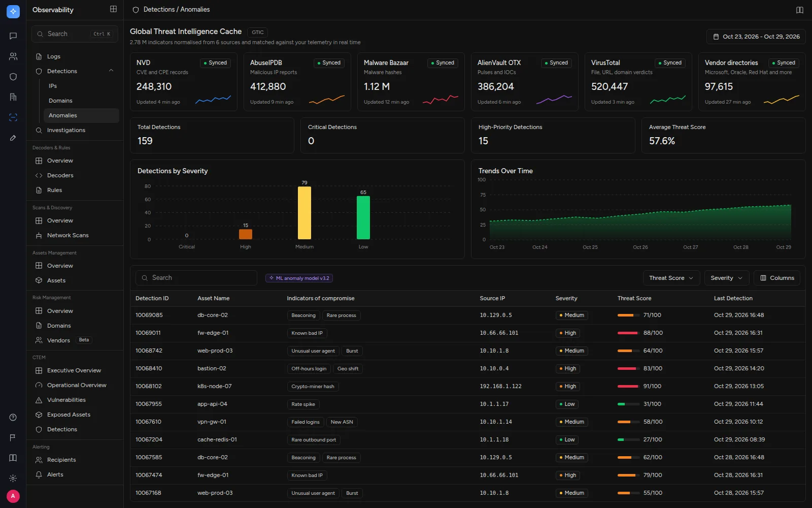812x508 pixels.
Task: Click the Low severity green bar
Action: pos(363,217)
